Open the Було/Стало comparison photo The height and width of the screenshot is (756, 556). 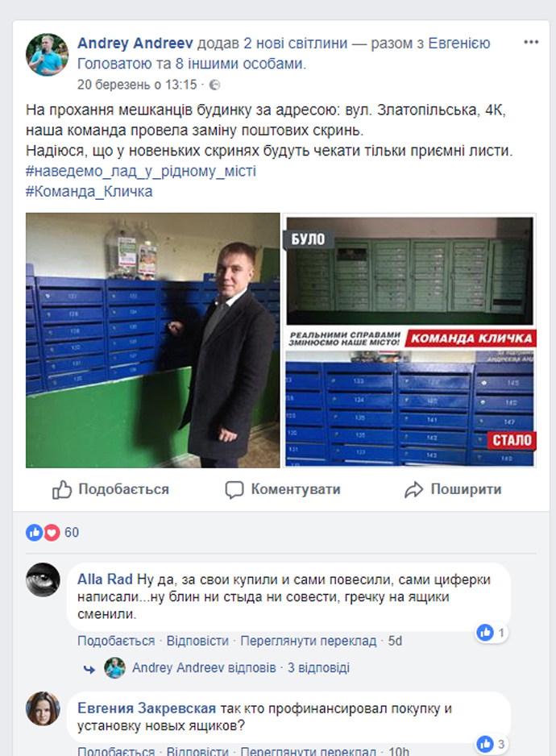tap(409, 340)
